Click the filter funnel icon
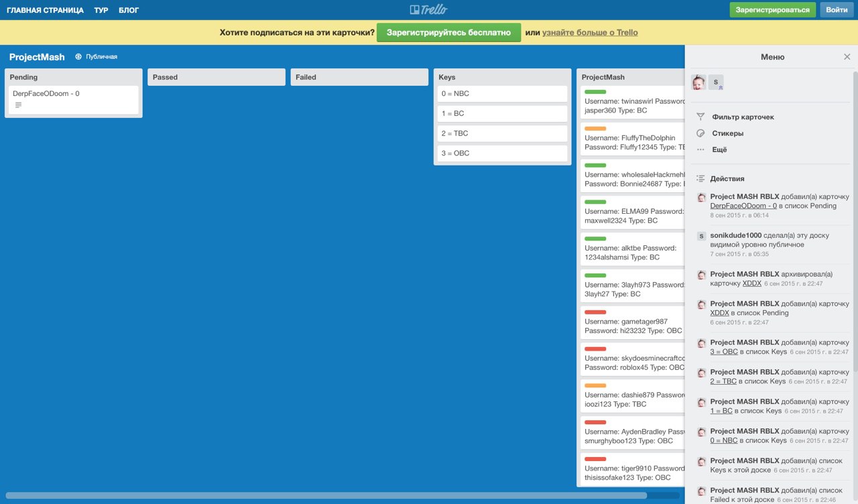Screen dimensions: 858x504 coord(700,117)
